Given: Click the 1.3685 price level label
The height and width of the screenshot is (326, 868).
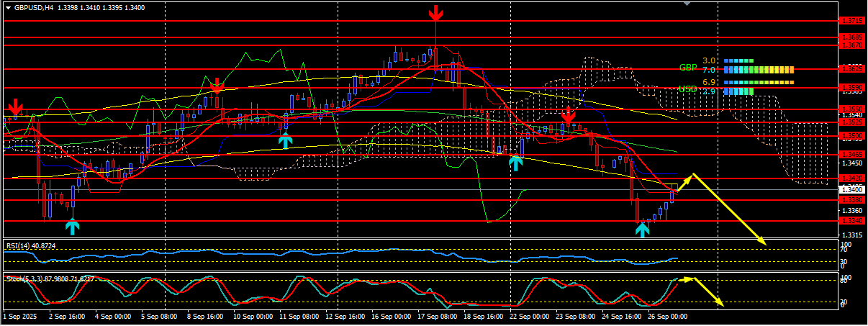Looking at the screenshot, I should click(852, 37).
